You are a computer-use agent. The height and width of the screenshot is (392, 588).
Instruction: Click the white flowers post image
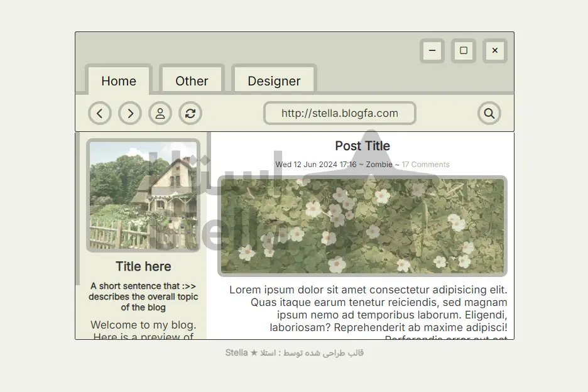coord(362,226)
